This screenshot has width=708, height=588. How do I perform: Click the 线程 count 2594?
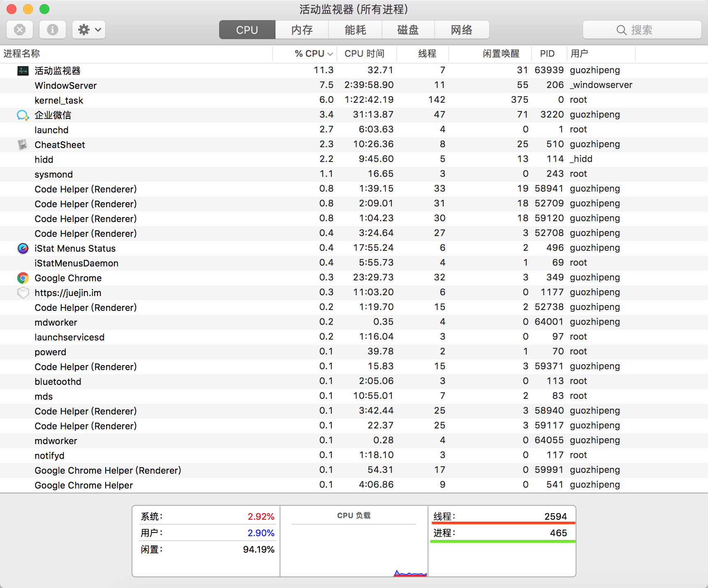555,516
